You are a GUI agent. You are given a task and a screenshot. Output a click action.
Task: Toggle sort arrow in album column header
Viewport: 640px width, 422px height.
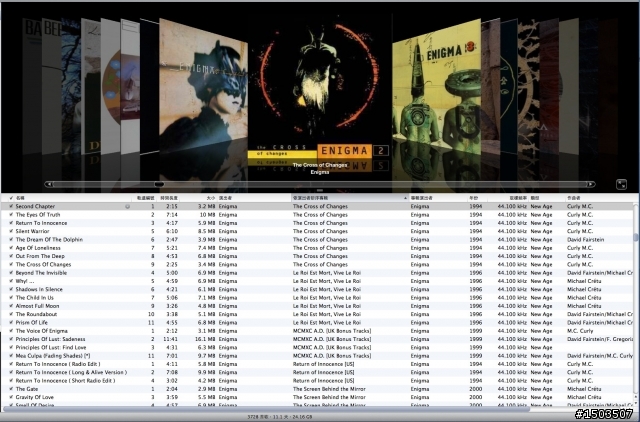pyautogui.click(x=405, y=198)
